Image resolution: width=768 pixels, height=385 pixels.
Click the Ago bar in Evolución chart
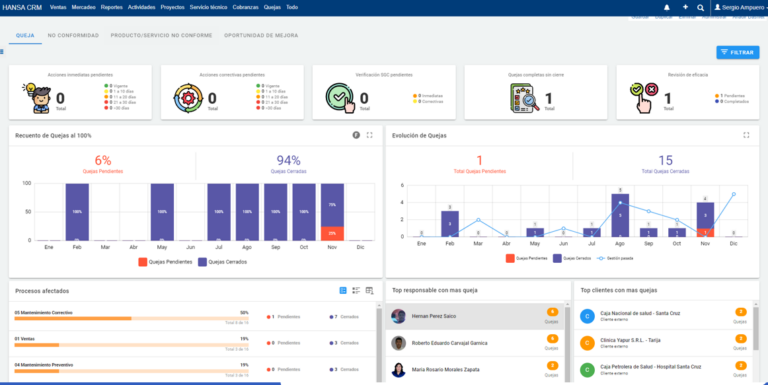point(620,215)
